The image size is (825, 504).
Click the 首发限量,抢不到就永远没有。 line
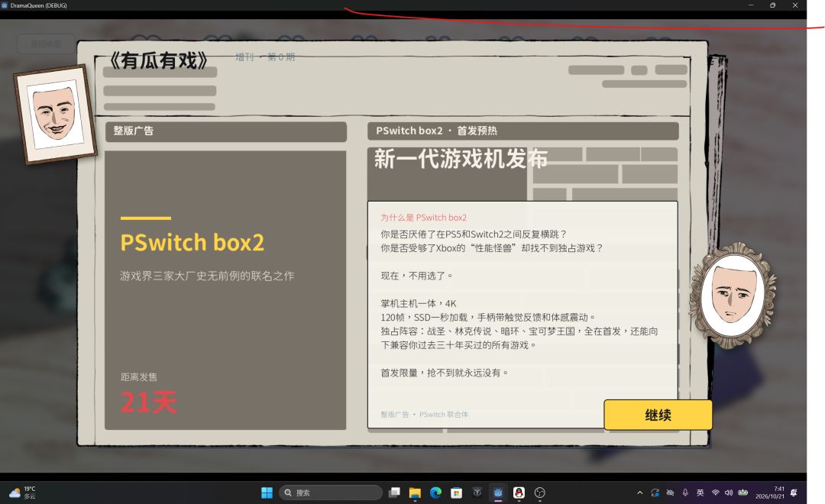tap(445, 373)
